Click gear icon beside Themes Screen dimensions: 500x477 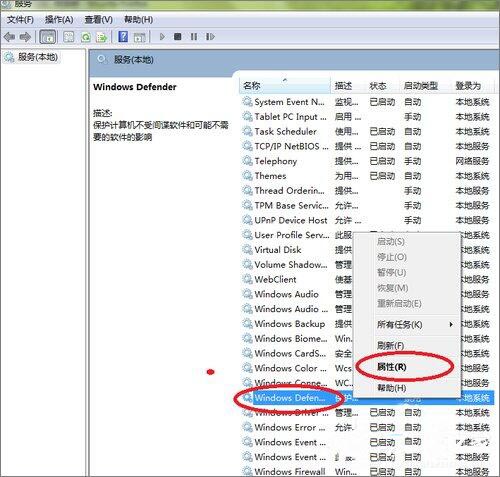[x=247, y=176]
